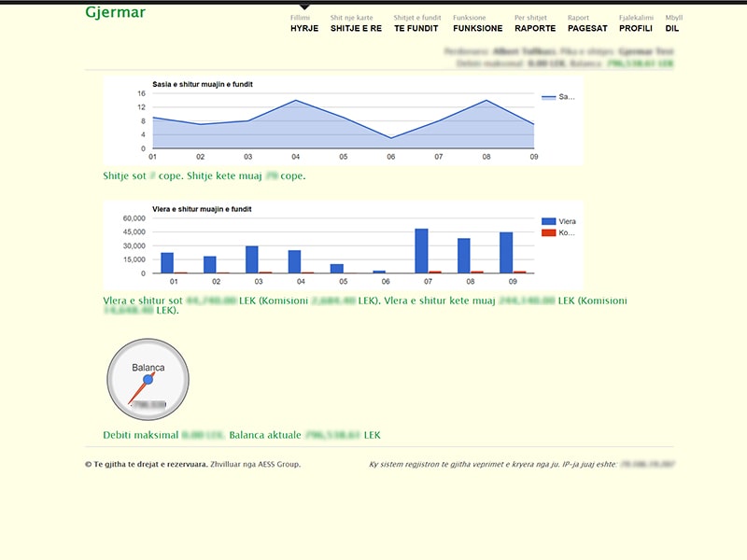Select the FUNKSIONE menu item
The width and height of the screenshot is (747, 560).
click(477, 28)
